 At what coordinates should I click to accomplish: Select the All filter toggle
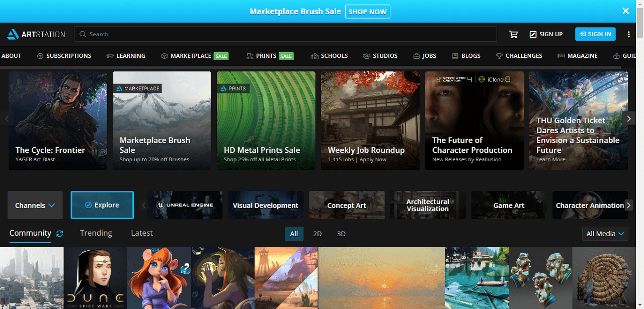[294, 234]
